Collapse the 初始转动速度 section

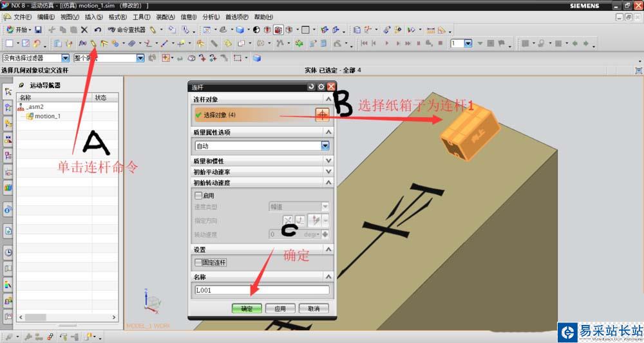point(328,183)
